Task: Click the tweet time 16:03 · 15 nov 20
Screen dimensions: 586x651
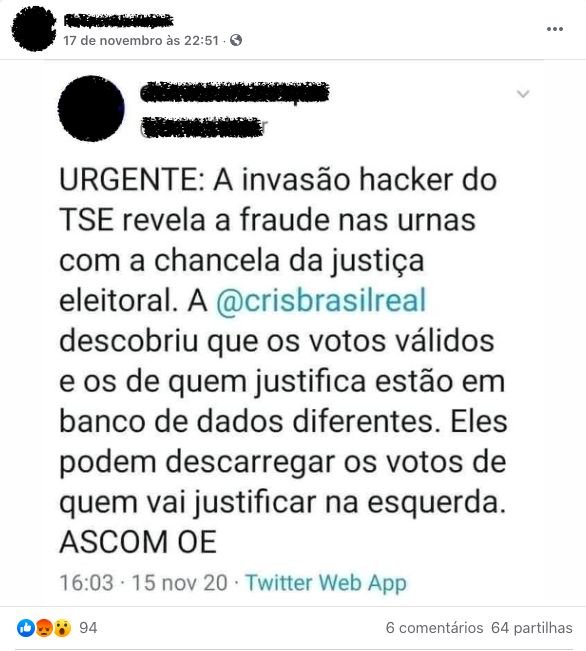Action: point(144,582)
